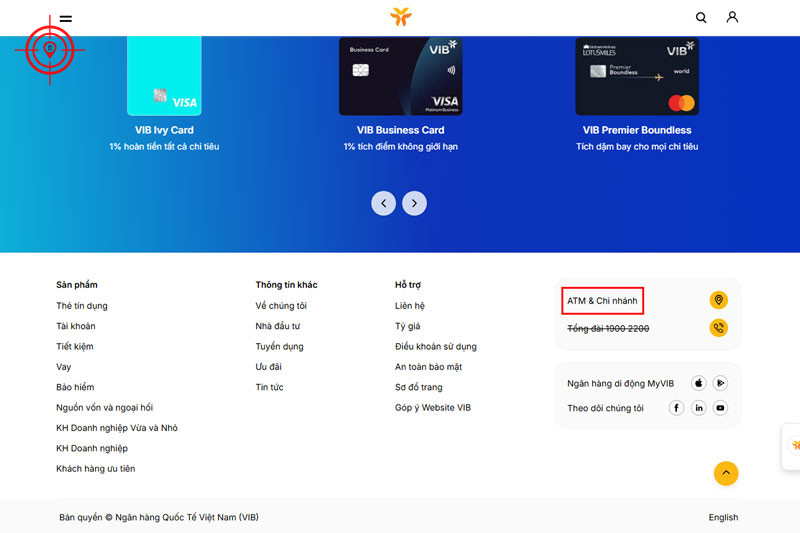Image resolution: width=800 pixels, height=533 pixels.
Task: Open the VIB Business Card title link
Action: 401,130
